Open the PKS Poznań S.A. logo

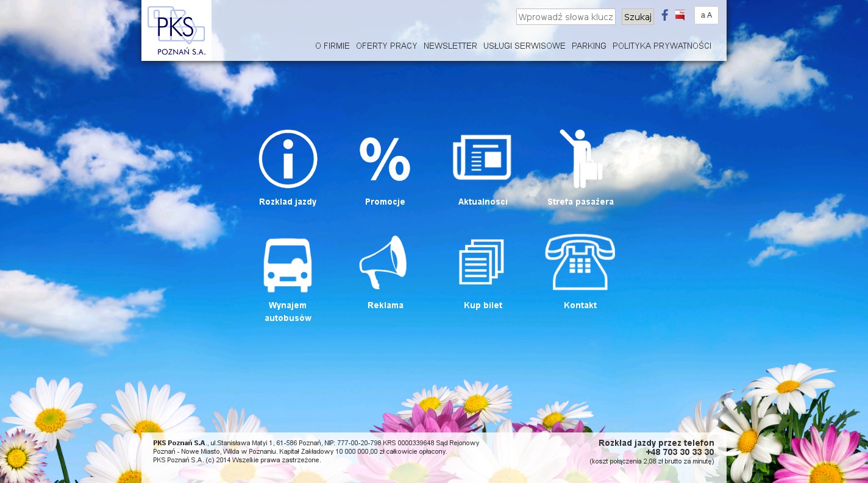click(x=176, y=30)
